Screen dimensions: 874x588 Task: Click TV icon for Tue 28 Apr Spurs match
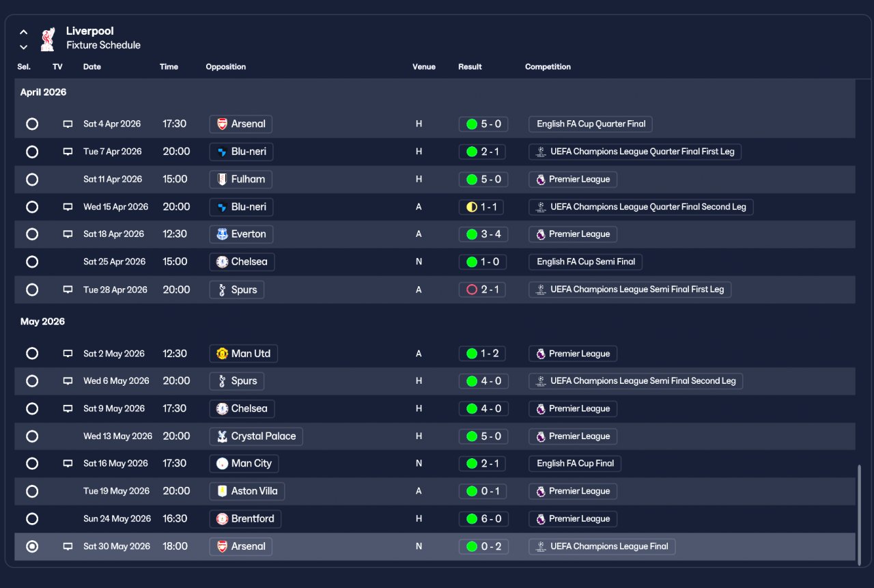(x=68, y=290)
